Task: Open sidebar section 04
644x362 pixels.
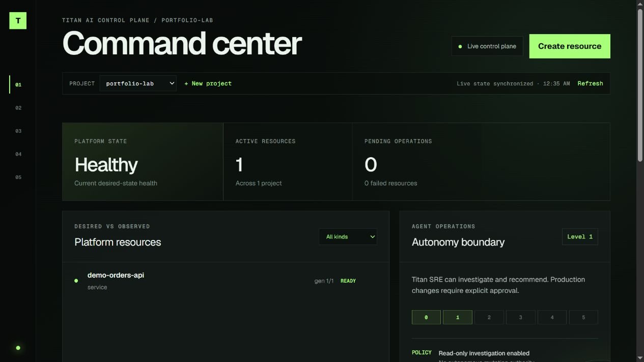Action: click(x=18, y=154)
